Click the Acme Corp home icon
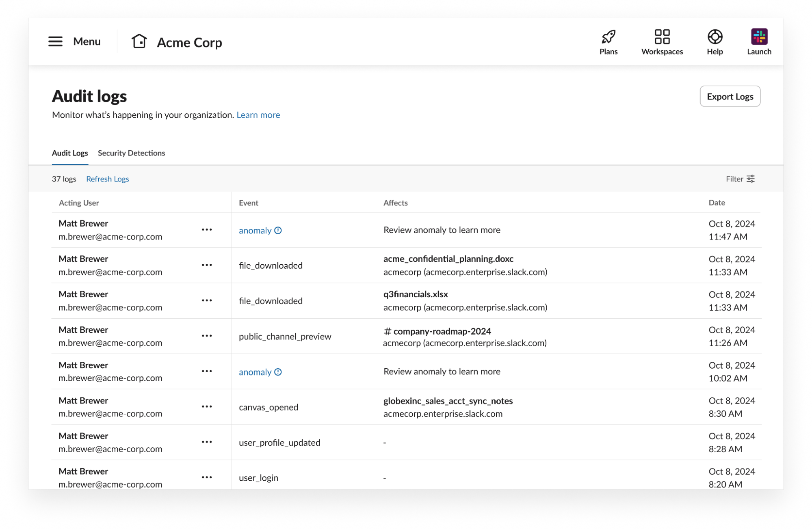This screenshot has width=812, height=529. pos(140,41)
